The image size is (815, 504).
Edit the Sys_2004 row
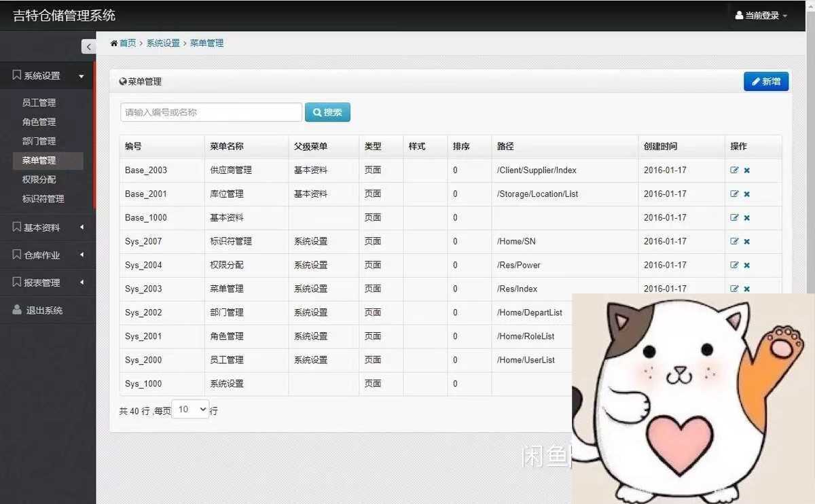coord(734,266)
